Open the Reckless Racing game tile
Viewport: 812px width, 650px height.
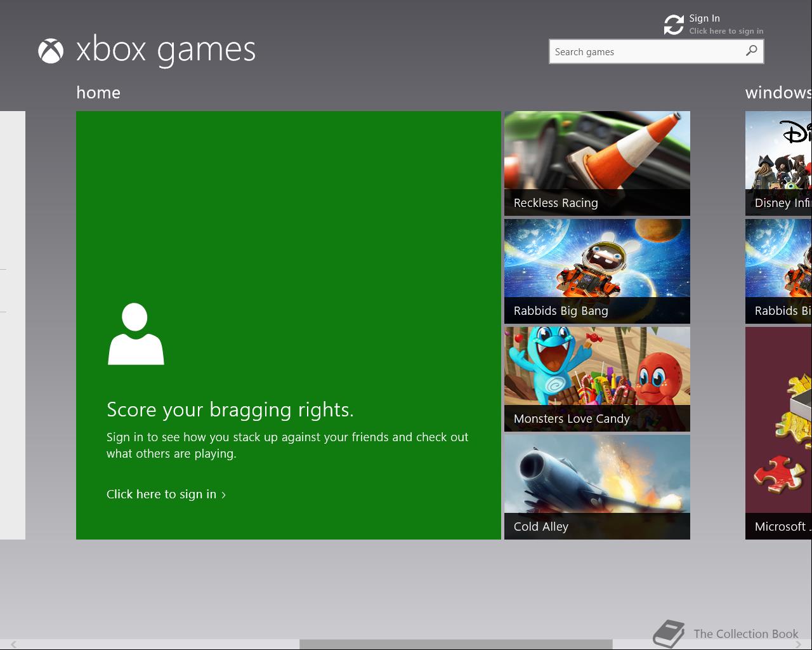tap(597, 163)
